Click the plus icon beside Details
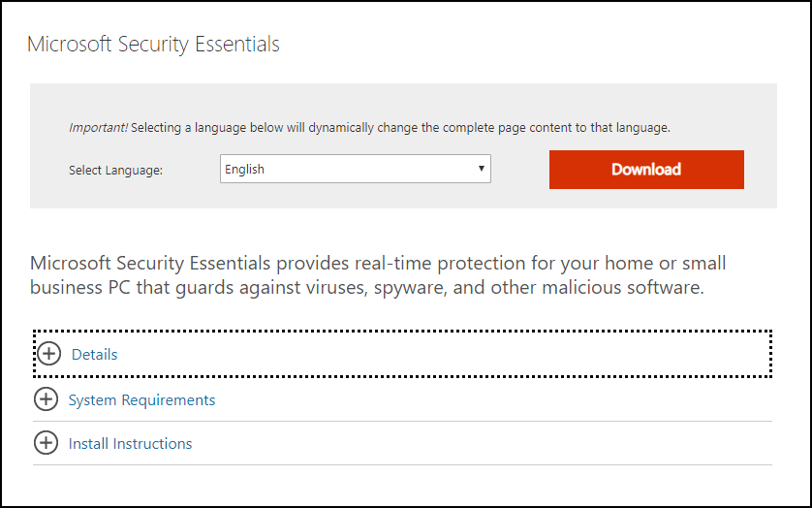This screenshot has height=508, width=812. point(48,354)
